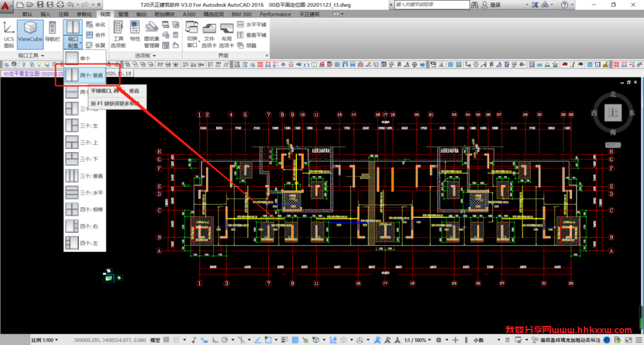
Task: Click the 命名 named viewports button
Action: [x=95, y=24]
